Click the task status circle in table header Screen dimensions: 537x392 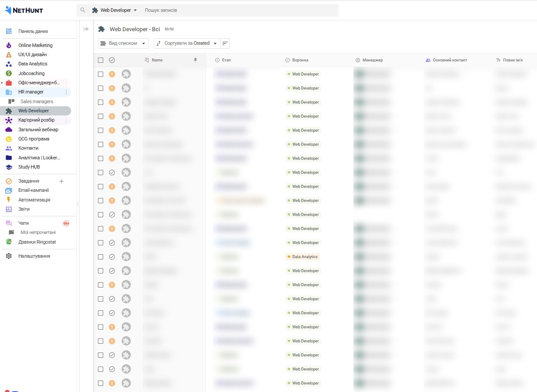[x=112, y=60]
